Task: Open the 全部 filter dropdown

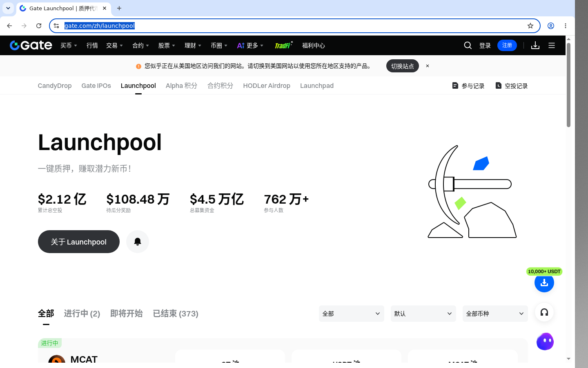Action: point(352,314)
